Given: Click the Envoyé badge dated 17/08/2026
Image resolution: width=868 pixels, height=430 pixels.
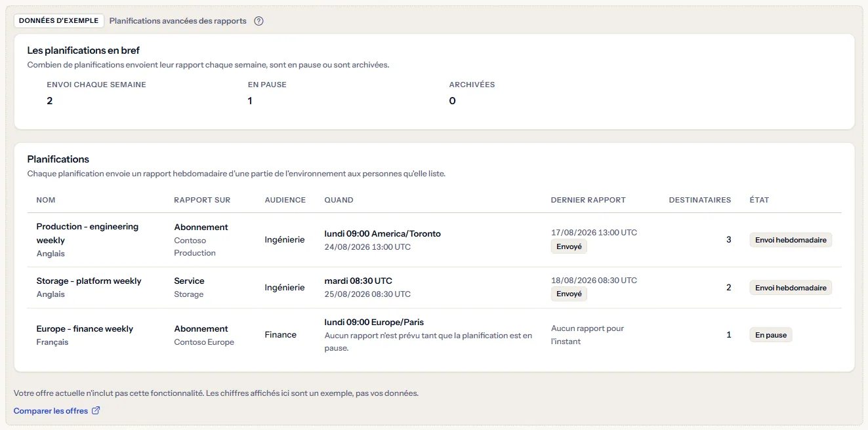Looking at the screenshot, I should coord(569,247).
